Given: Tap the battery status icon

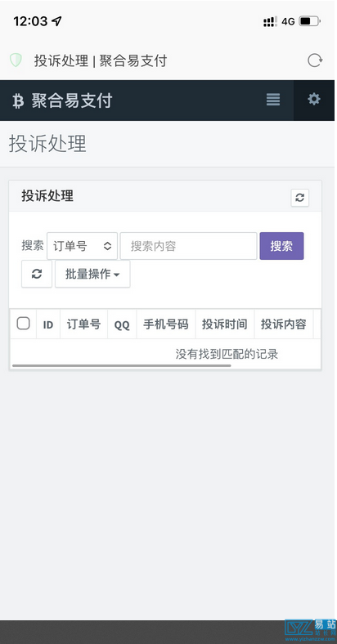Looking at the screenshot, I should click(x=310, y=21).
